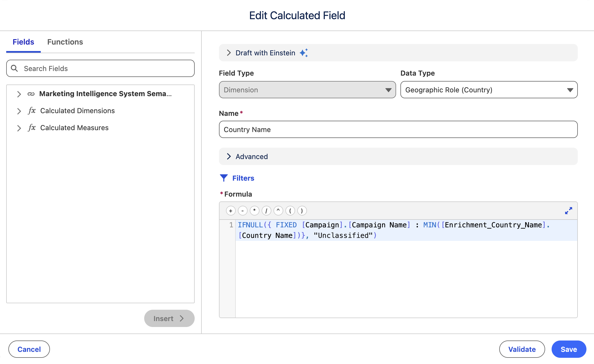Click the Einstein sparkle icon

304,53
